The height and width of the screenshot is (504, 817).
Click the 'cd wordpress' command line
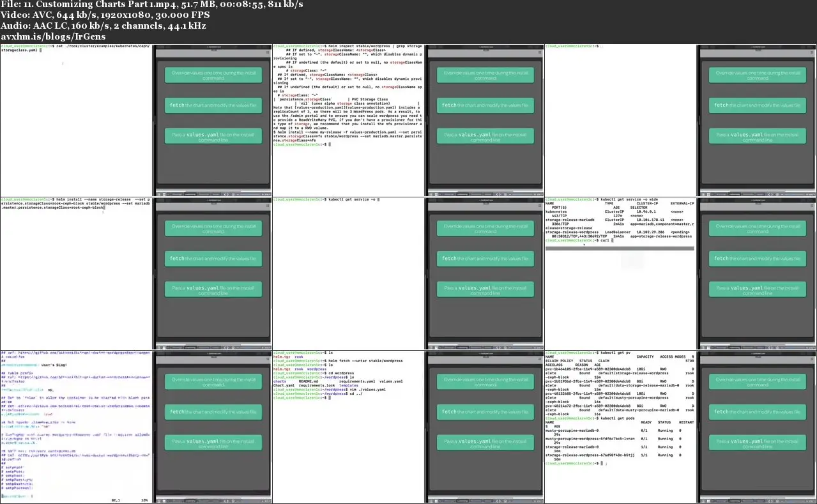click(340, 373)
